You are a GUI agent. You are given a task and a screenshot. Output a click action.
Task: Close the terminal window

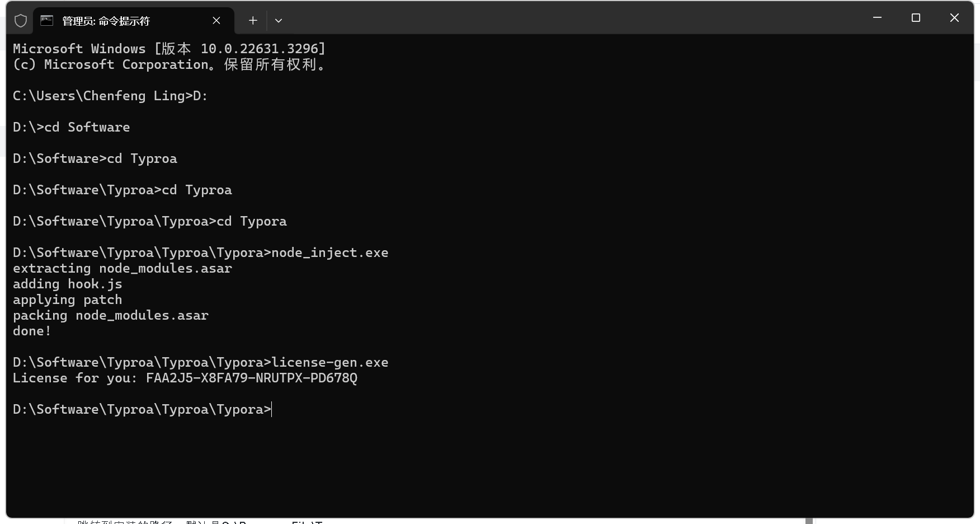coord(954,18)
